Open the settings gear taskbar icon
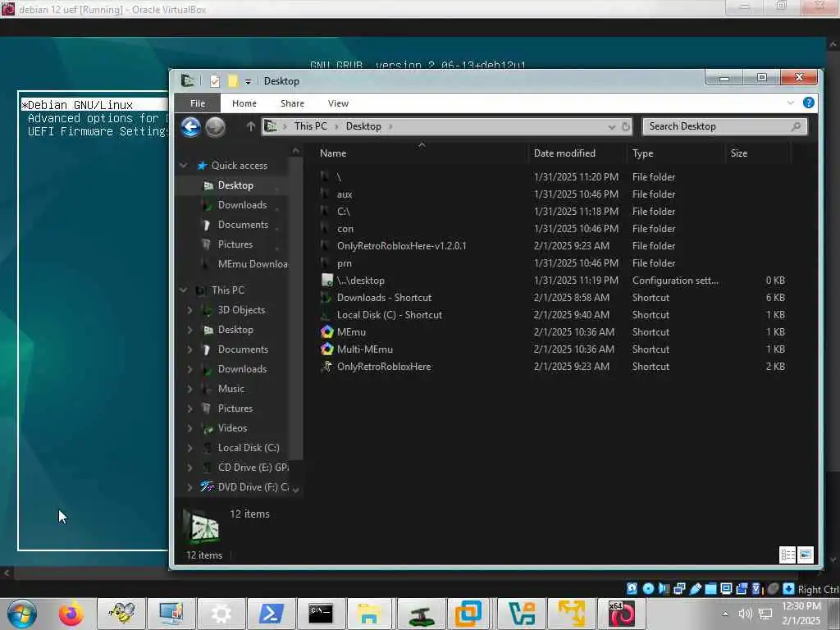The width and height of the screenshot is (840, 630). click(x=221, y=614)
